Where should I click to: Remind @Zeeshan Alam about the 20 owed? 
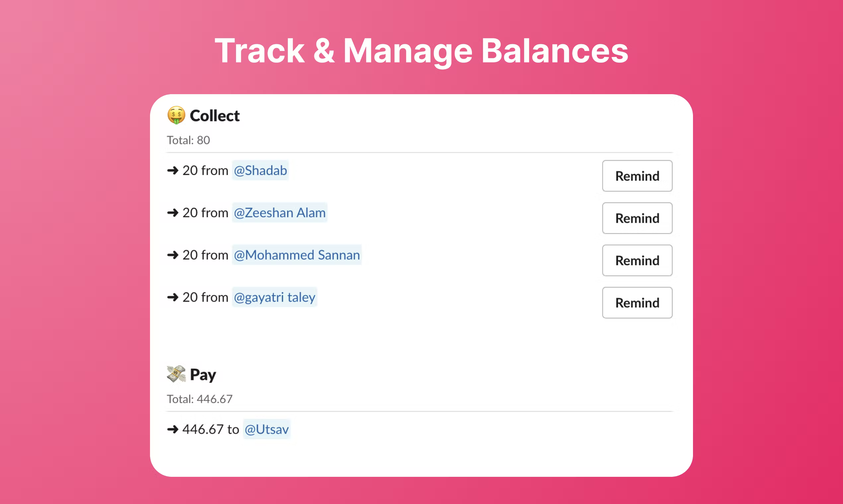pos(637,219)
